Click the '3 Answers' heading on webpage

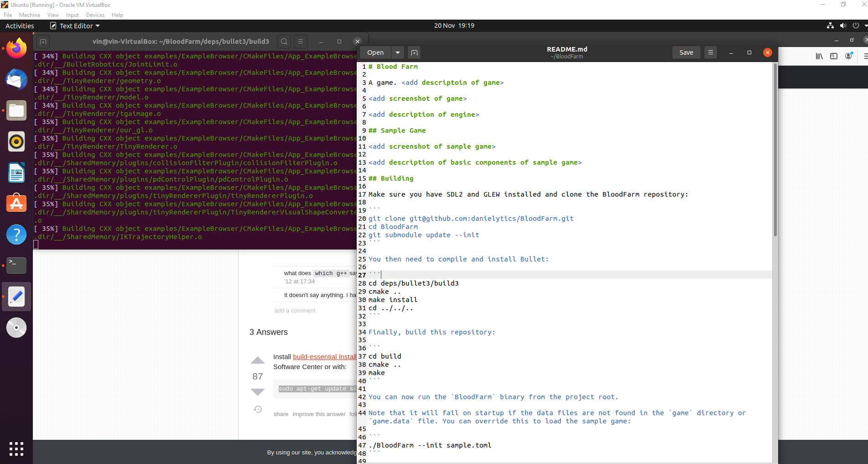coord(269,332)
